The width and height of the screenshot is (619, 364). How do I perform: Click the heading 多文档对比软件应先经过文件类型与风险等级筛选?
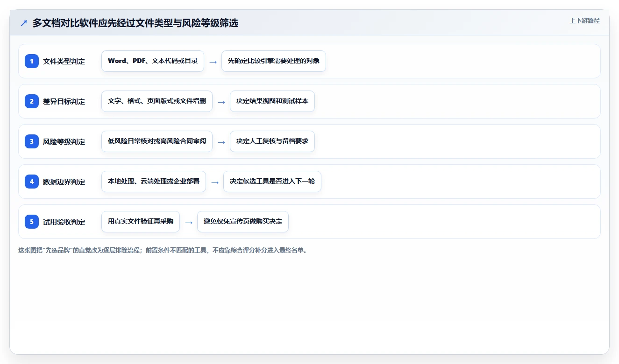(135, 23)
